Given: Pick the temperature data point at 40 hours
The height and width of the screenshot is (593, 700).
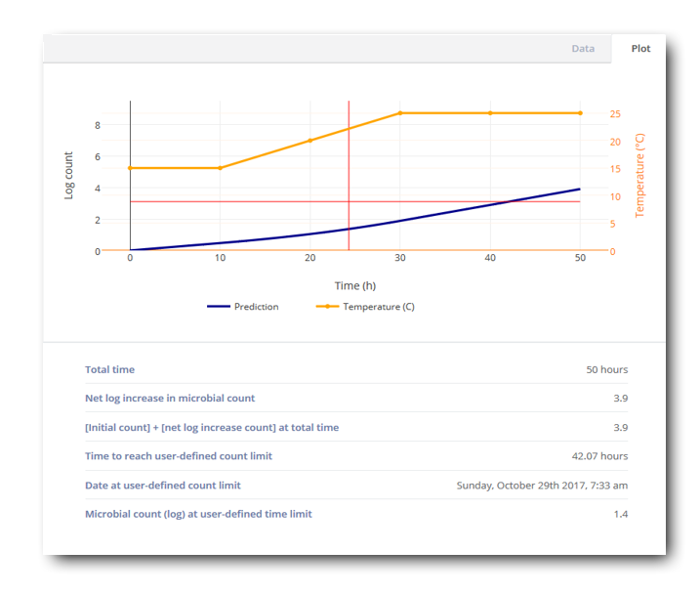Looking at the screenshot, I should click(x=490, y=113).
